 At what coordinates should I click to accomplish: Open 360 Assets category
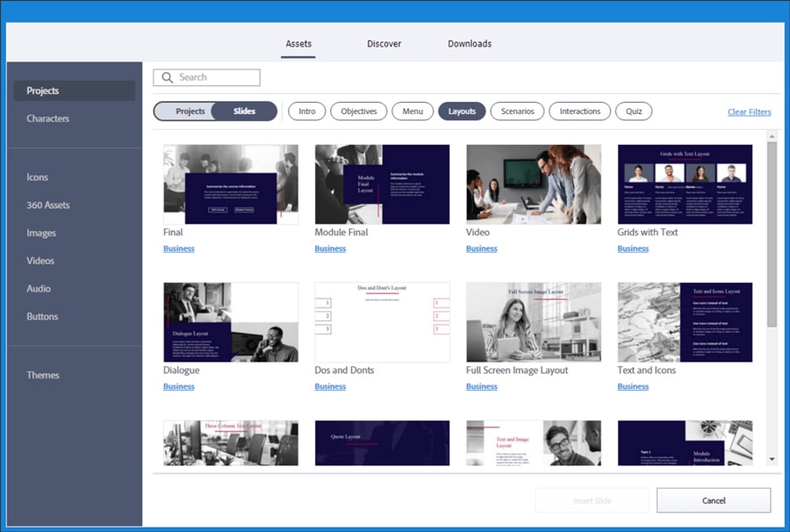(x=48, y=205)
